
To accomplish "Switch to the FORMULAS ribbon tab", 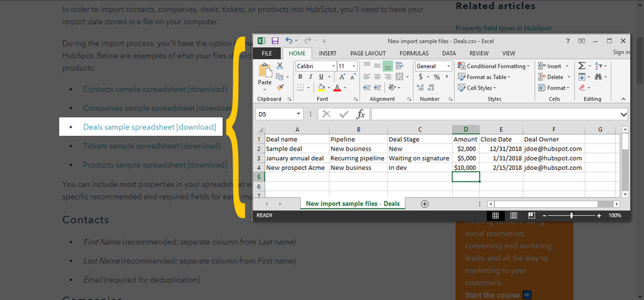I will (414, 53).
